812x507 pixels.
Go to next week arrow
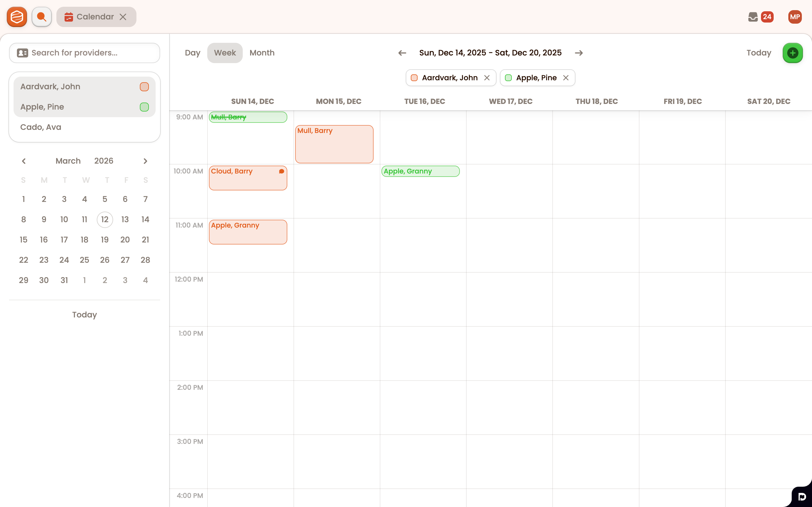[x=579, y=53]
